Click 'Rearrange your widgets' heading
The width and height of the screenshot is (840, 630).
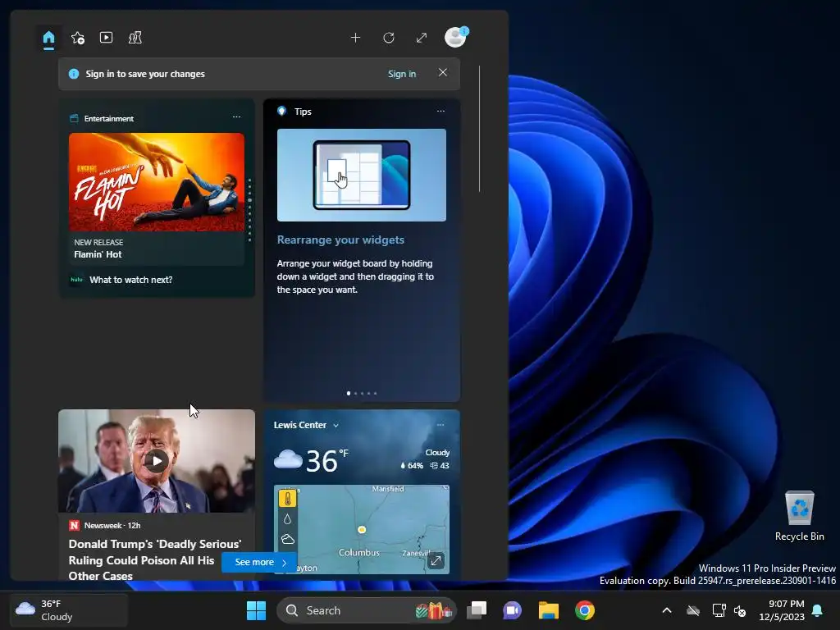point(340,240)
